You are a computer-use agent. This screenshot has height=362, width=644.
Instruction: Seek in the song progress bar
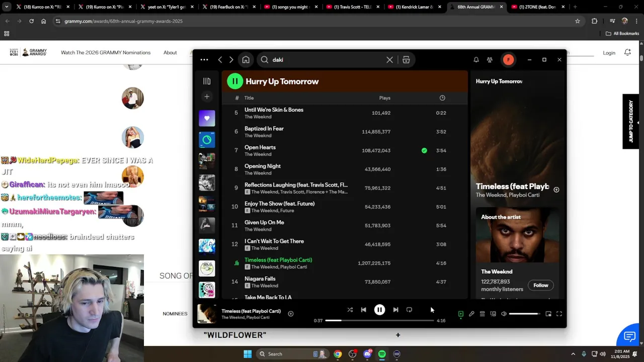(379, 320)
